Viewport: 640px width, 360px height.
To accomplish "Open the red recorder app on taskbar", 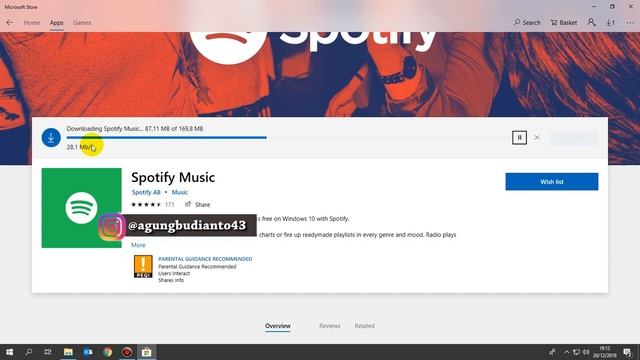I will click(x=127, y=352).
